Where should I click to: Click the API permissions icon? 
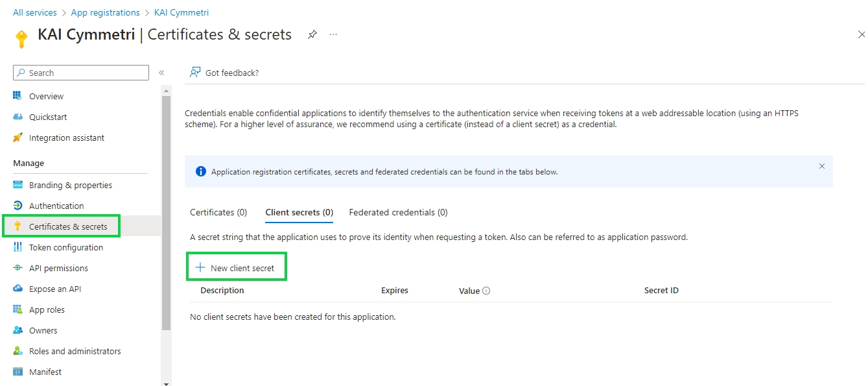[x=18, y=268]
